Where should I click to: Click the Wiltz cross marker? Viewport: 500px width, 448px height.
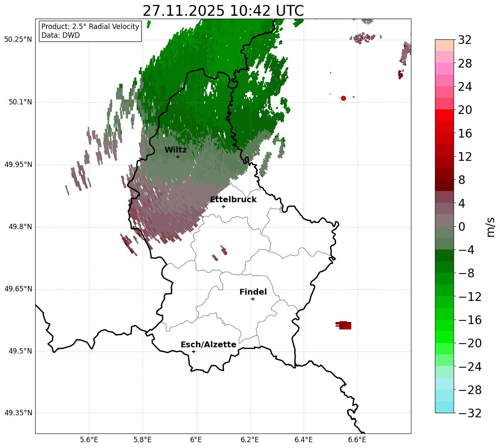tap(178, 157)
